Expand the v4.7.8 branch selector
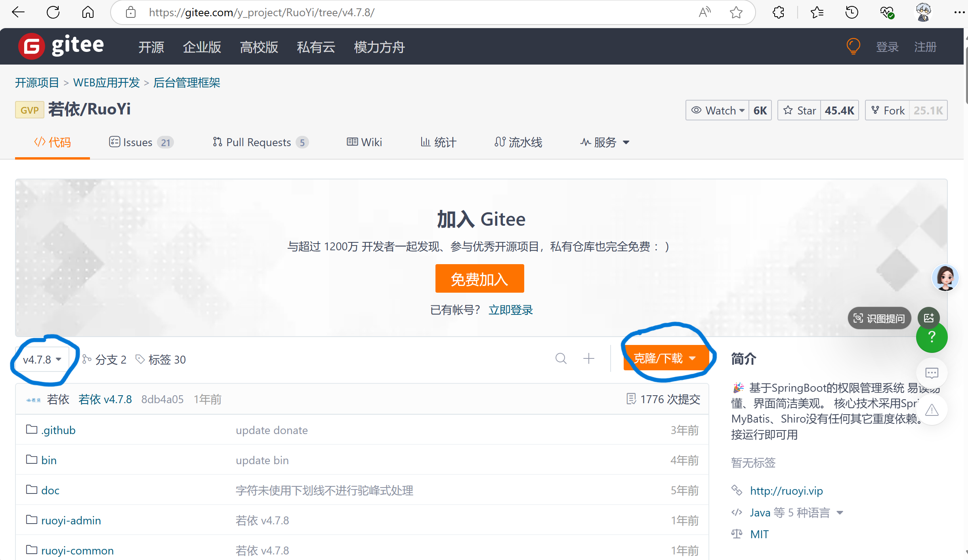Screen dimensions: 968x560 click(x=42, y=360)
